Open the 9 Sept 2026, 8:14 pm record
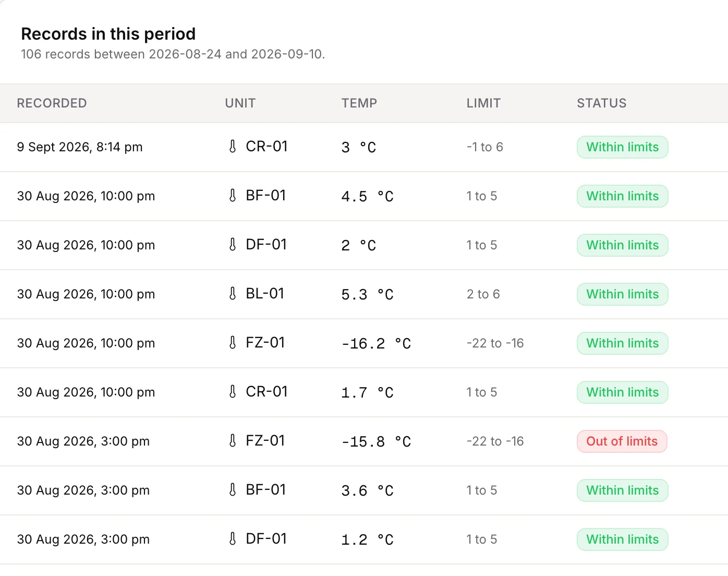 click(364, 147)
